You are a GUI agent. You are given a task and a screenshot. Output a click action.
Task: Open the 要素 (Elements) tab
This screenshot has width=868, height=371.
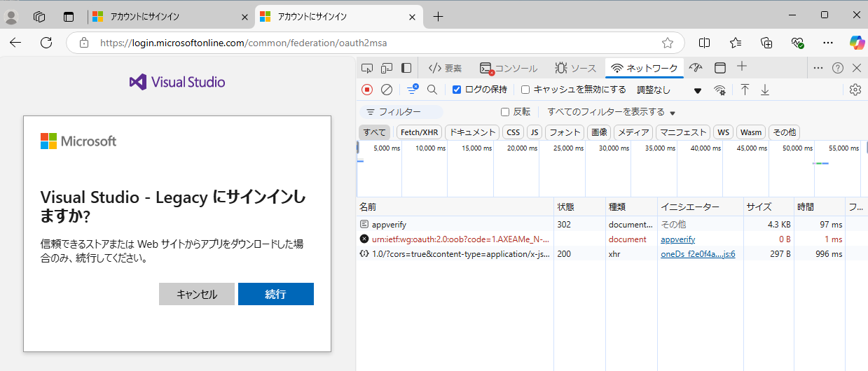[x=446, y=68]
